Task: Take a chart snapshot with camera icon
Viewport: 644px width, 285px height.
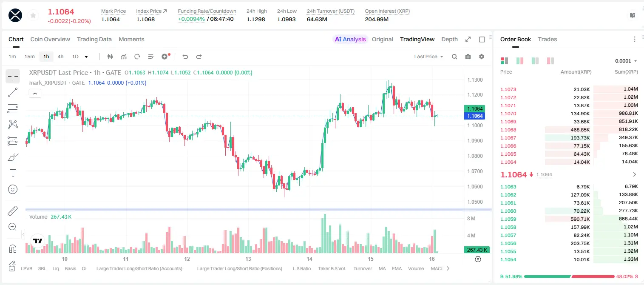Action: pos(468,57)
